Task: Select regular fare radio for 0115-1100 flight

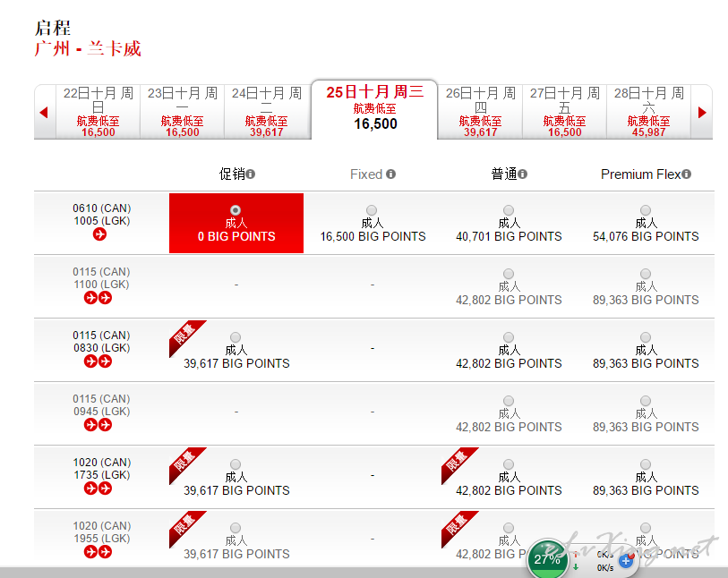Action: (x=509, y=274)
